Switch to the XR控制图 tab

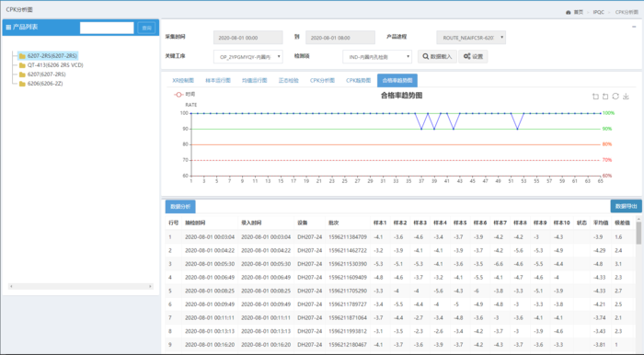183,80
